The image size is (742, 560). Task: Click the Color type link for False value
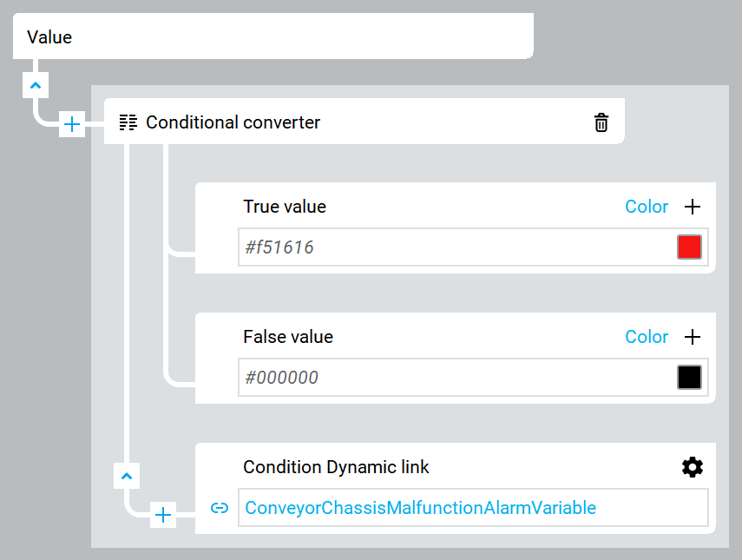tap(647, 337)
